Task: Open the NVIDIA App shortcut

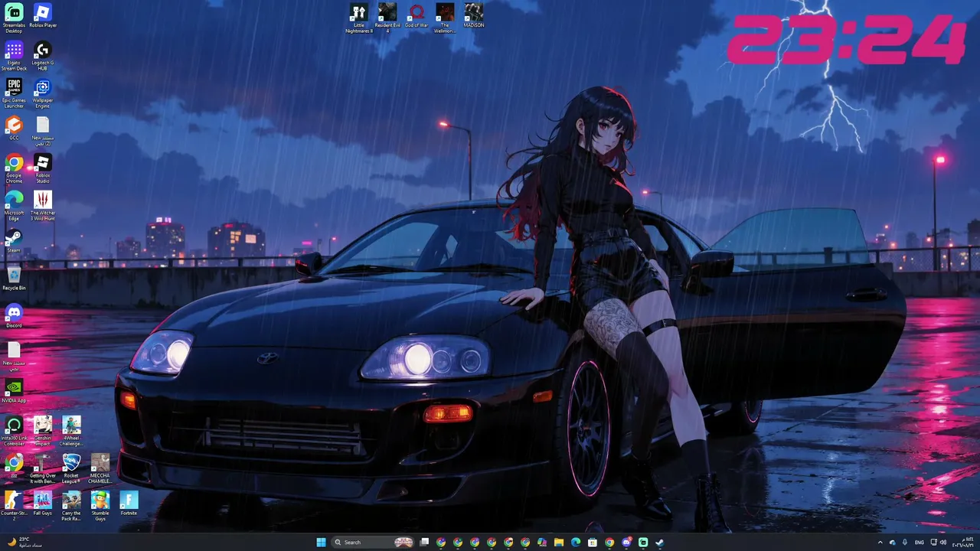Action: (x=14, y=391)
